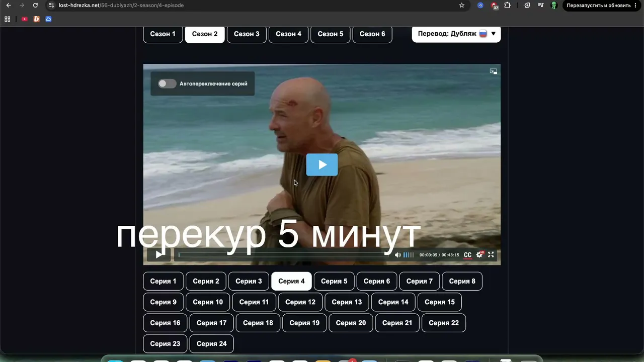Viewport: 644px width, 362px height.
Task: Select Серия 8
Action: pos(462,281)
